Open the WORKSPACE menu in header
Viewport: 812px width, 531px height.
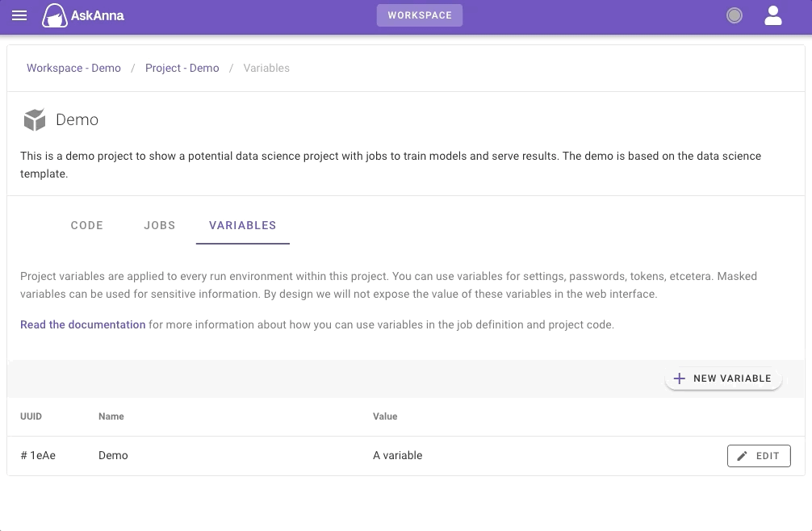tap(420, 15)
